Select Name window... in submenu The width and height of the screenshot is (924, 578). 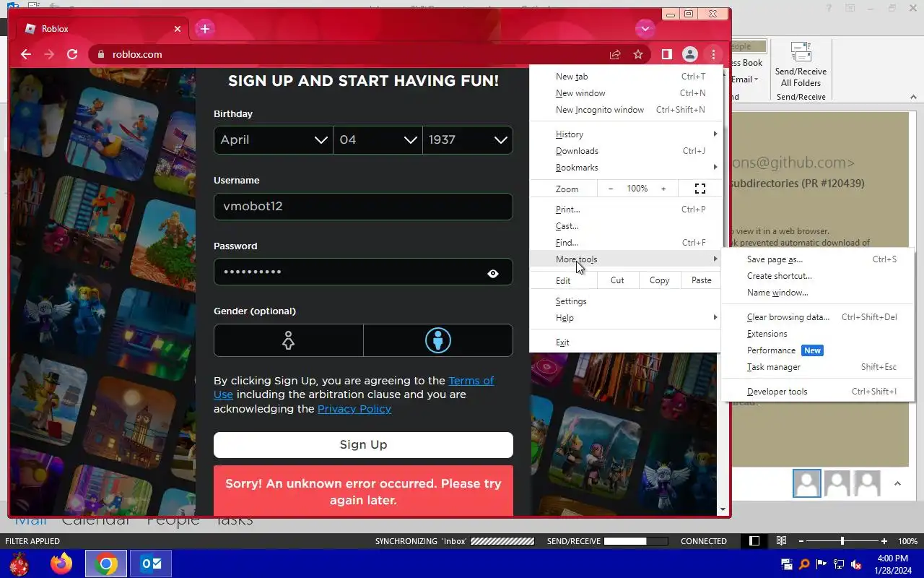tap(818, 293)
